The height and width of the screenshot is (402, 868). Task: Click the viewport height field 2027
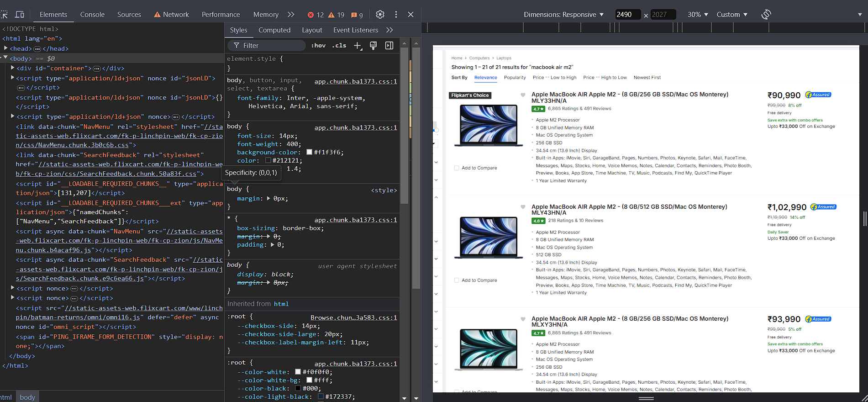click(x=663, y=15)
